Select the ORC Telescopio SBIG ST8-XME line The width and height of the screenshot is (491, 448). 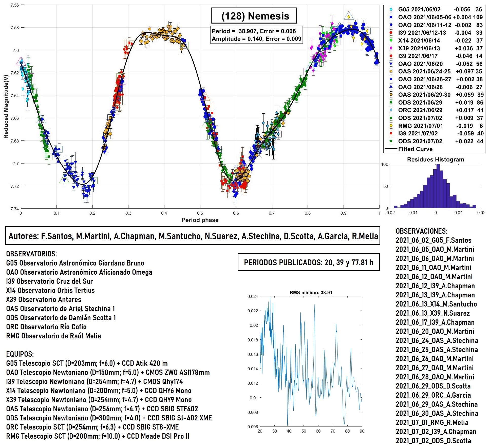[92, 427]
